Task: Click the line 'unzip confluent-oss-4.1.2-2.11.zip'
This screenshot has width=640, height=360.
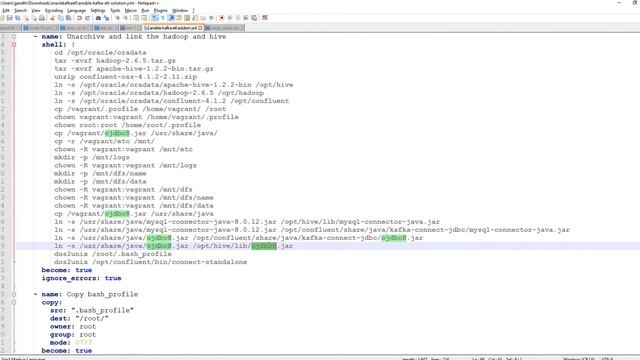Action: coord(125,77)
